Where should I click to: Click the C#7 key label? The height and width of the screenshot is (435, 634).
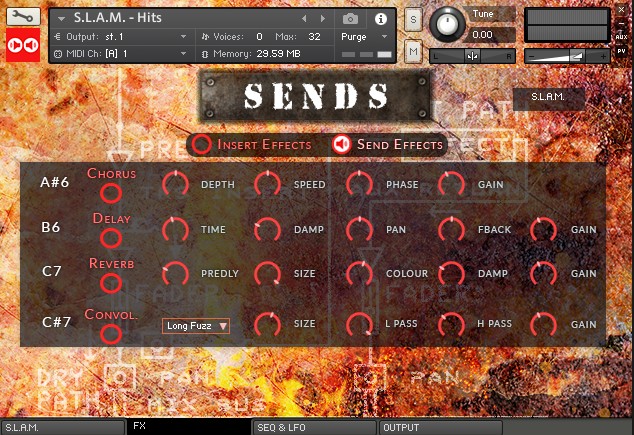coord(57,322)
